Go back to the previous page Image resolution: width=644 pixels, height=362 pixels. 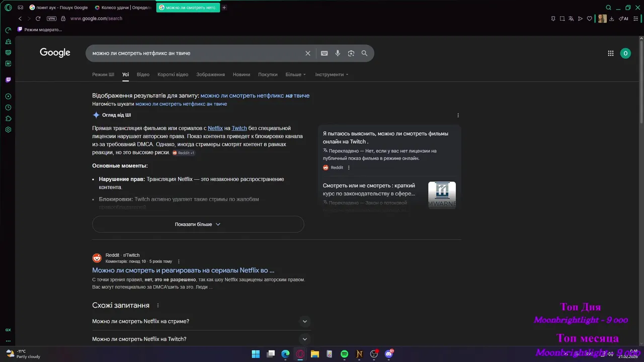coord(20,19)
